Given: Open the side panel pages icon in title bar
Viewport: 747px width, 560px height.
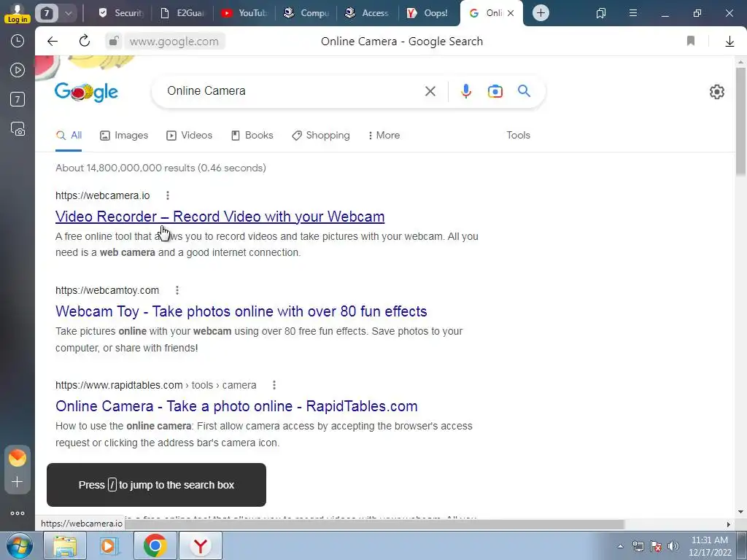Looking at the screenshot, I should coord(601,13).
